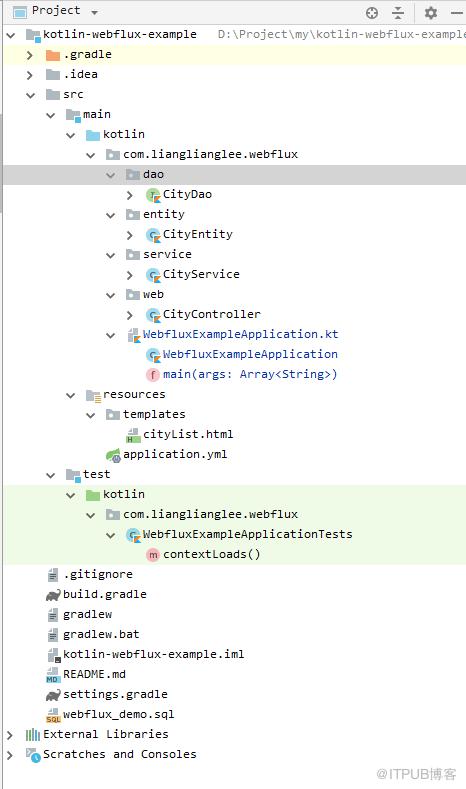Select com.liangliang1ee.webflux package under main
This screenshot has height=789, width=466.
210,154
